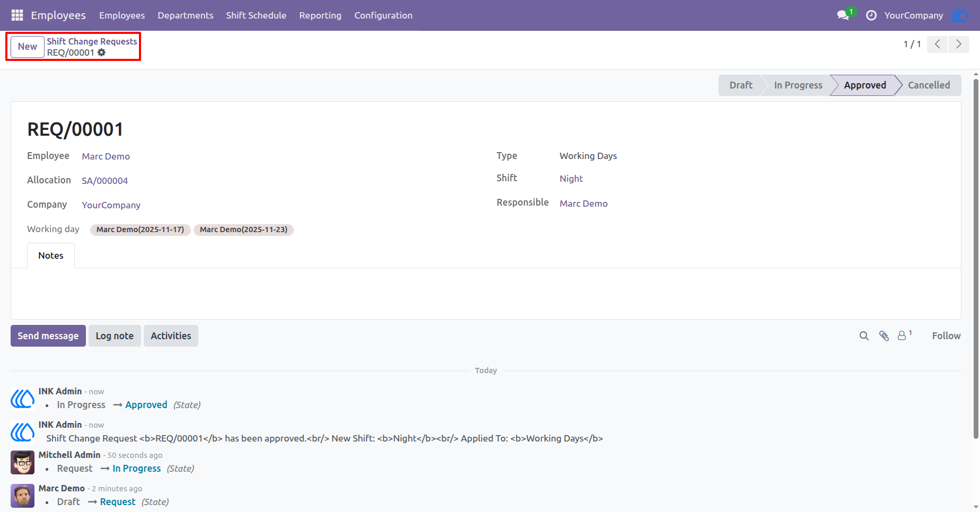Click the vertical scrollbar

click(976, 259)
